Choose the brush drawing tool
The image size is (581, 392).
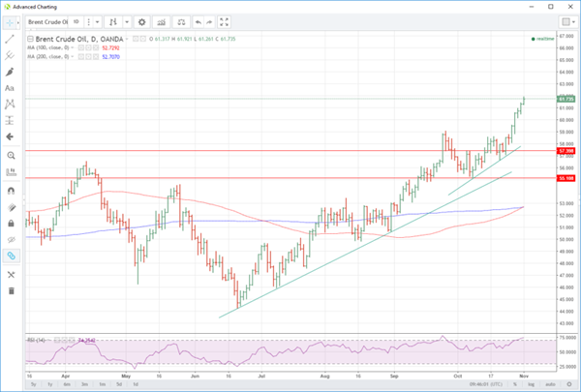[10, 71]
